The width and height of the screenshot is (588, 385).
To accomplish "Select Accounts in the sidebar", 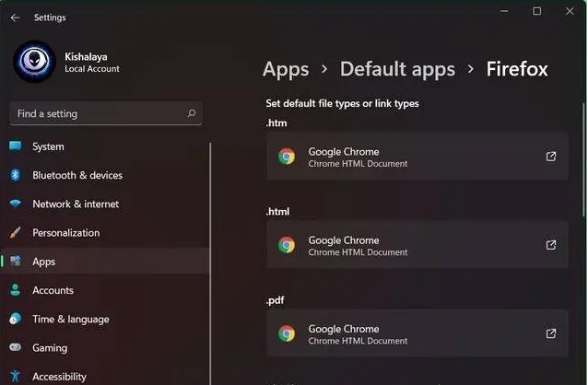I will [x=53, y=290].
